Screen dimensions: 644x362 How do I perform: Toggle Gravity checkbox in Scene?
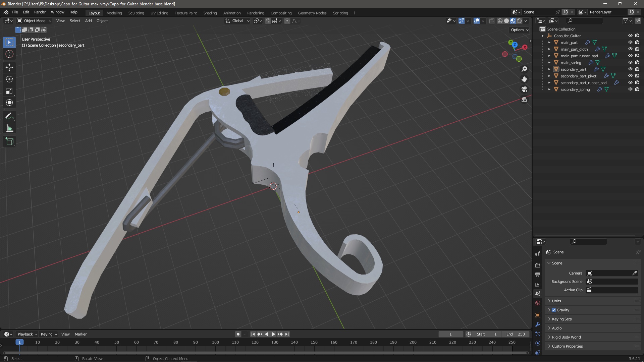pyautogui.click(x=554, y=309)
